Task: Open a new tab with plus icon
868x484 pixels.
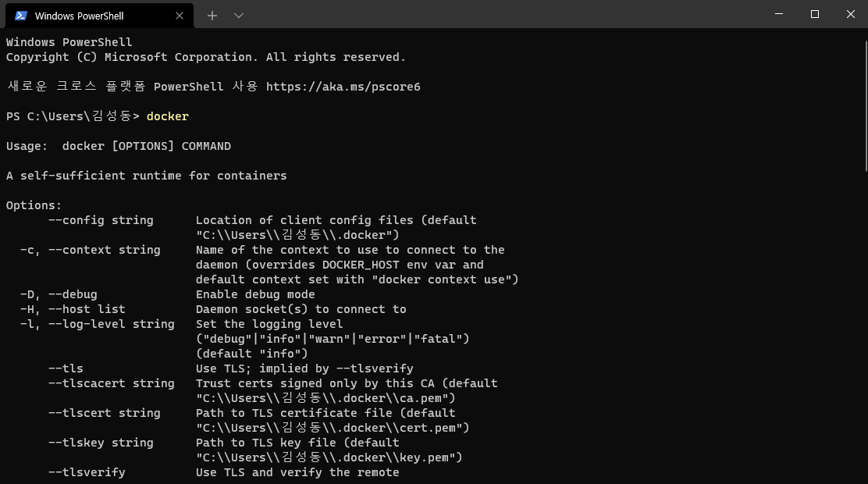Action: [x=212, y=16]
